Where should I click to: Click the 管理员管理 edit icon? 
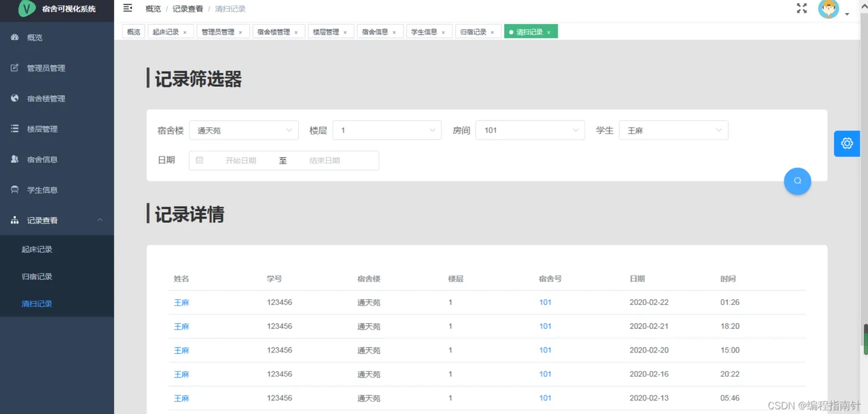(x=15, y=68)
